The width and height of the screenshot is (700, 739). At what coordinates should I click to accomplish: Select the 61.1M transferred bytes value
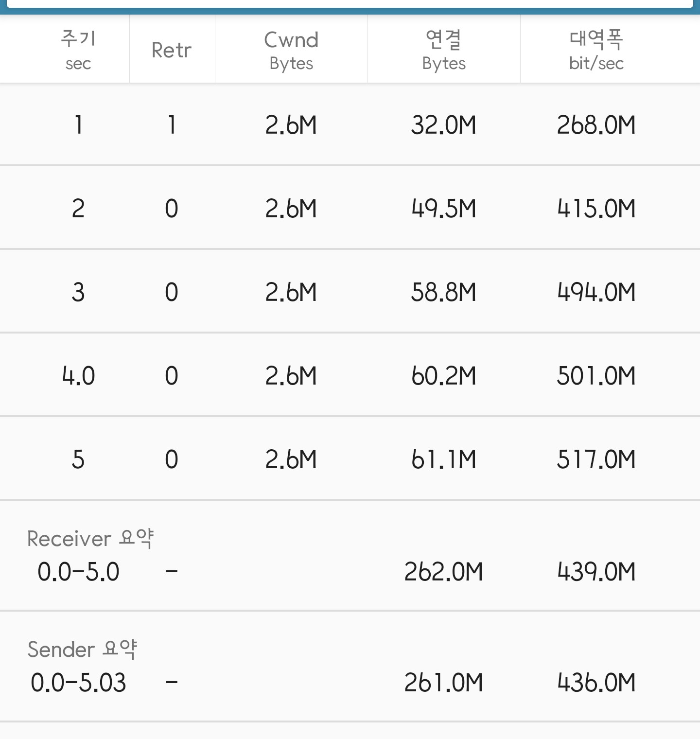[444, 459]
